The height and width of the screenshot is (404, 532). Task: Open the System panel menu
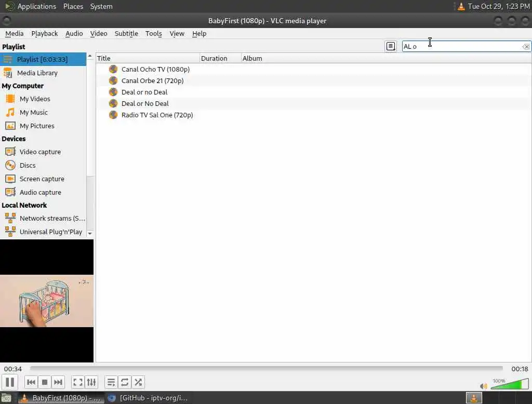coord(101,6)
